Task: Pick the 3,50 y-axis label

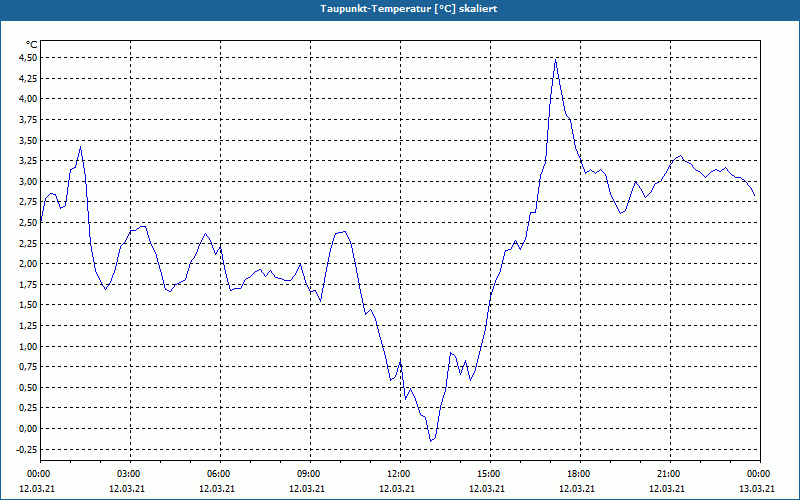Action: [x=29, y=140]
